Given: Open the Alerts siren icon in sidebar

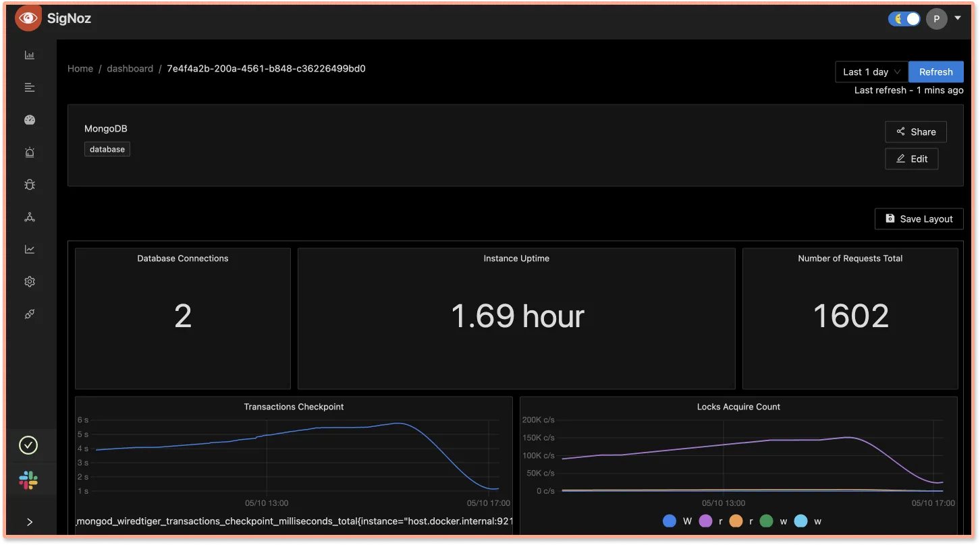Looking at the screenshot, I should pyautogui.click(x=29, y=152).
